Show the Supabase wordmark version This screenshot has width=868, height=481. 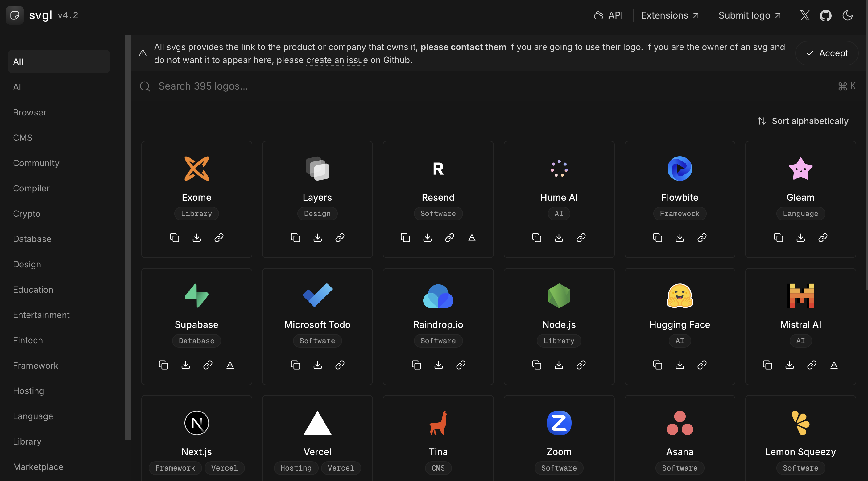coord(230,365)
